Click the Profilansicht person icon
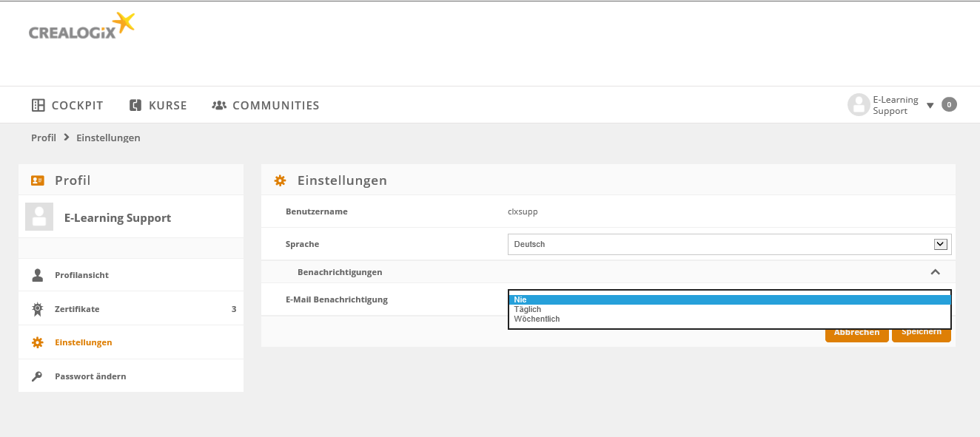The width and height of the screenshot is (980, 437). point(38,275)
